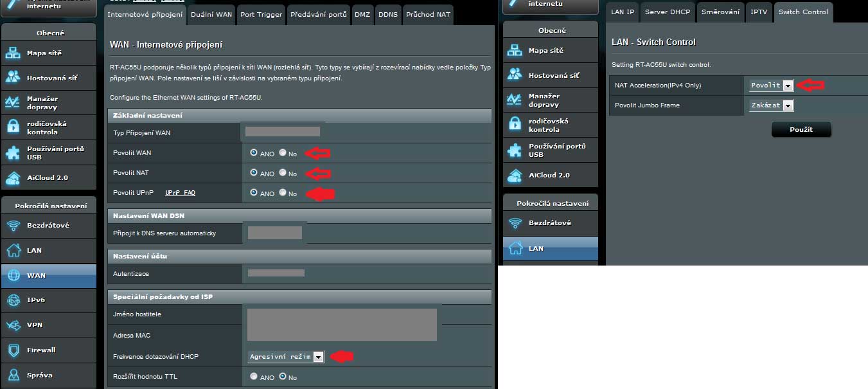Expand the NAT Acceleration dropdown
Viewport: 868px width, 389px height.
click(788, 86)
